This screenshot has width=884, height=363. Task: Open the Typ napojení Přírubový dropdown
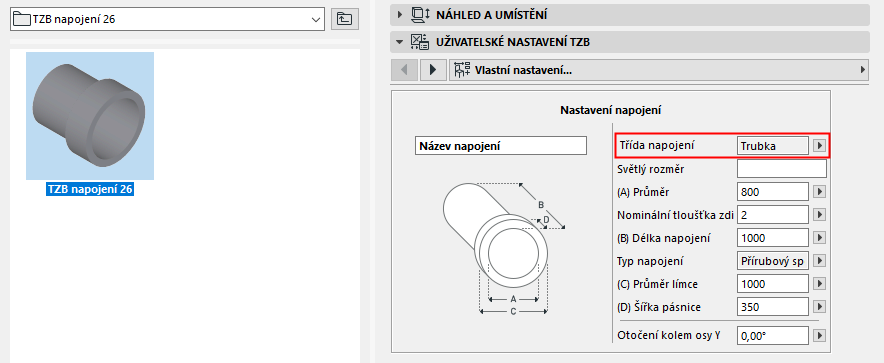tap(772, 261)
